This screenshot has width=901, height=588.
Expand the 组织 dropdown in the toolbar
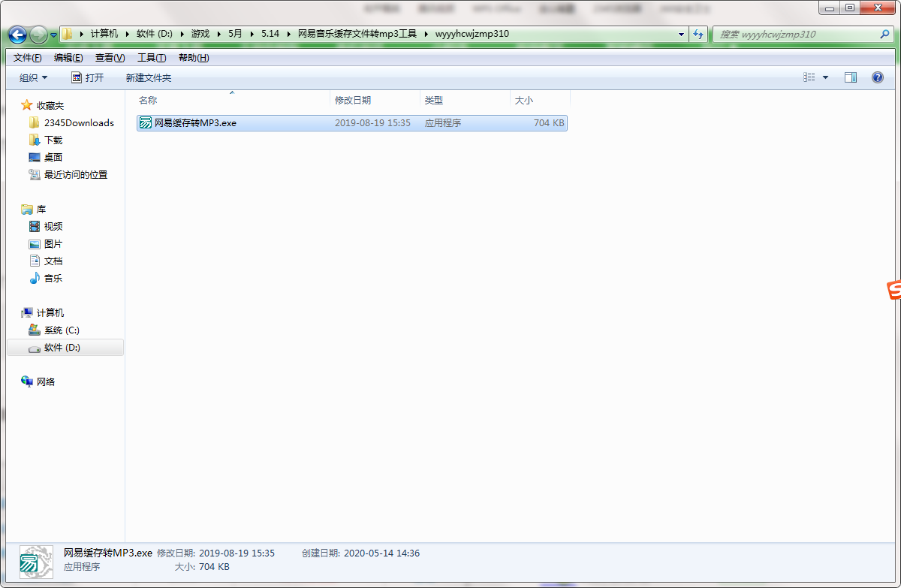click(x=33, y=77)
